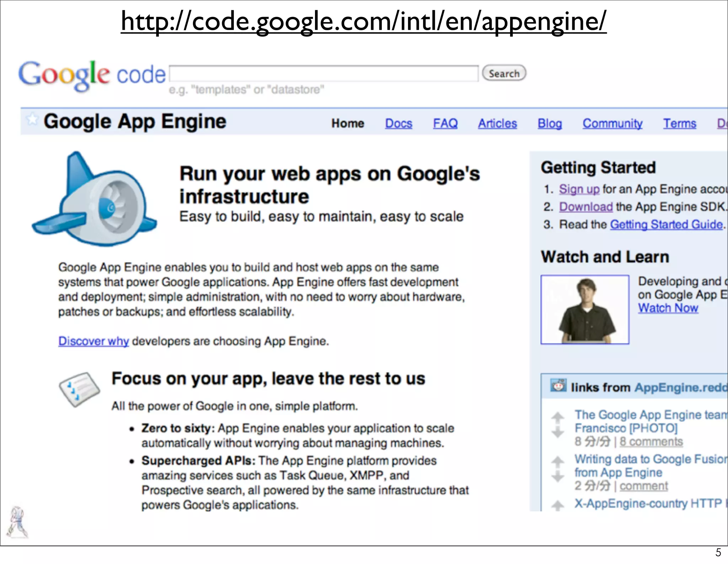Follow the Sign up link
This screenshot has width=728, height=564.
[x=579, y=189]
